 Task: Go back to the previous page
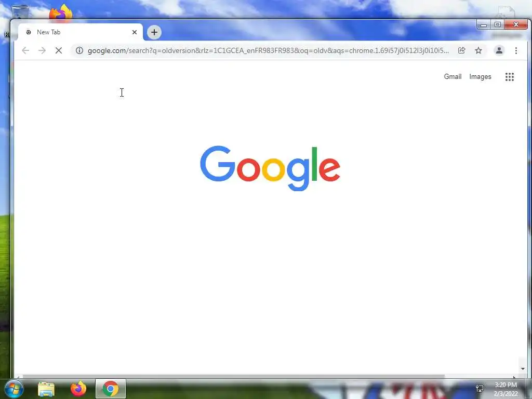(x=25, y=50)
